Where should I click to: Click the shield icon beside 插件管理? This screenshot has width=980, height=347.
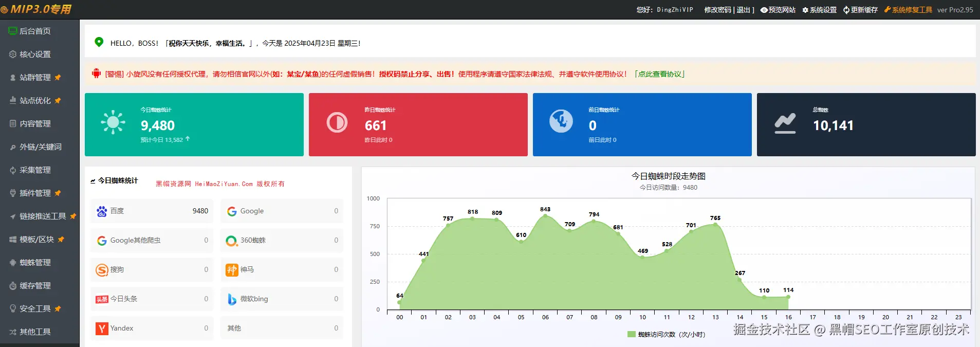click(13, 193)
